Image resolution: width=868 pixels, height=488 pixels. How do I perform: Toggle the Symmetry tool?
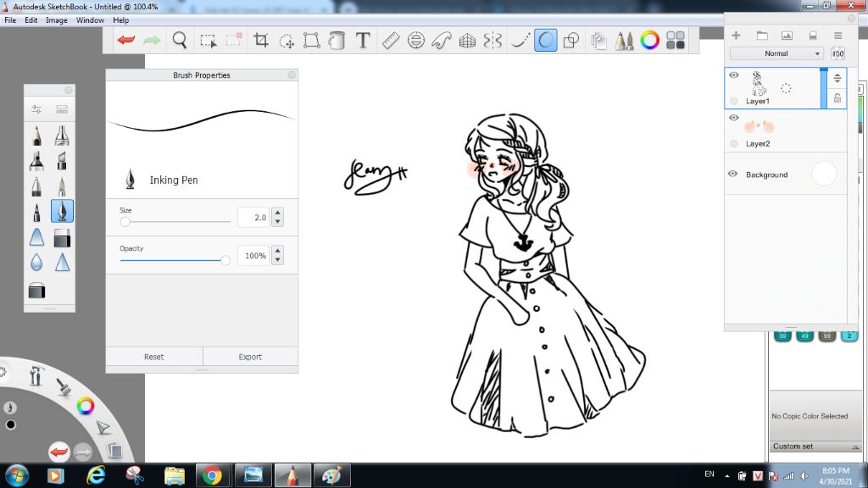(492, 41)
